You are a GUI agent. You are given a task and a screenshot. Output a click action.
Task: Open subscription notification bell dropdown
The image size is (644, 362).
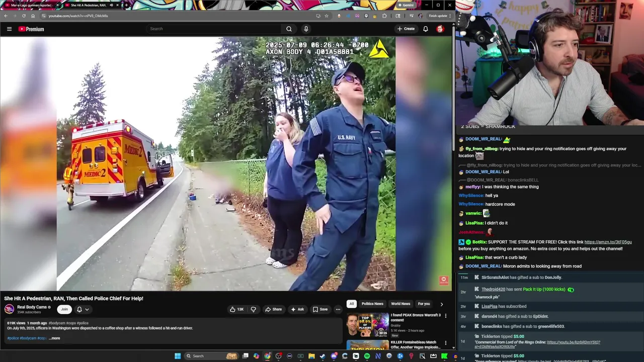tap(83, 309)
